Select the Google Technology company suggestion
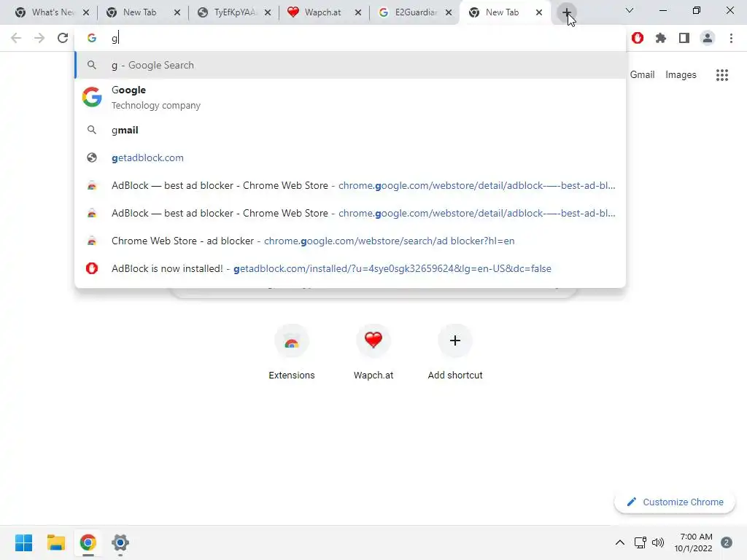The image size is (747, 560). (x=350, y=97)
